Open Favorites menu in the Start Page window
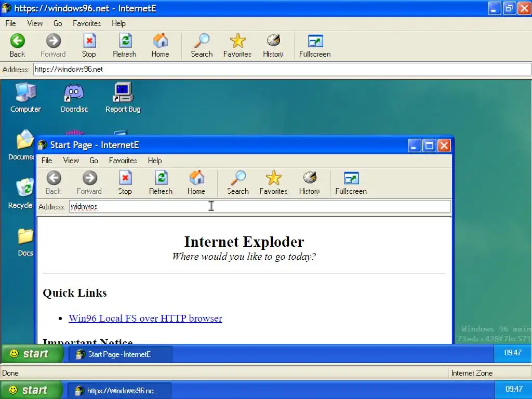The image size is (532, 399). [x=123, y=161]
